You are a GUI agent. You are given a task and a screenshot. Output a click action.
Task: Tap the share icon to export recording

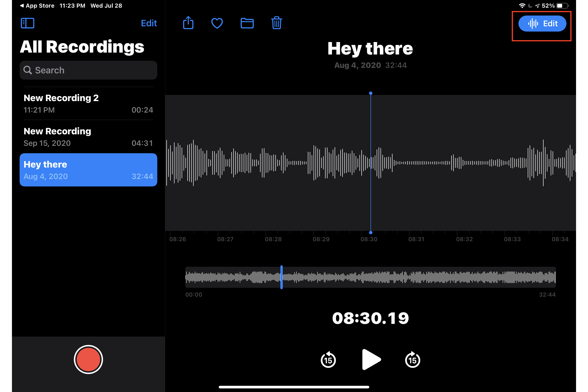[x=188, y=24]
